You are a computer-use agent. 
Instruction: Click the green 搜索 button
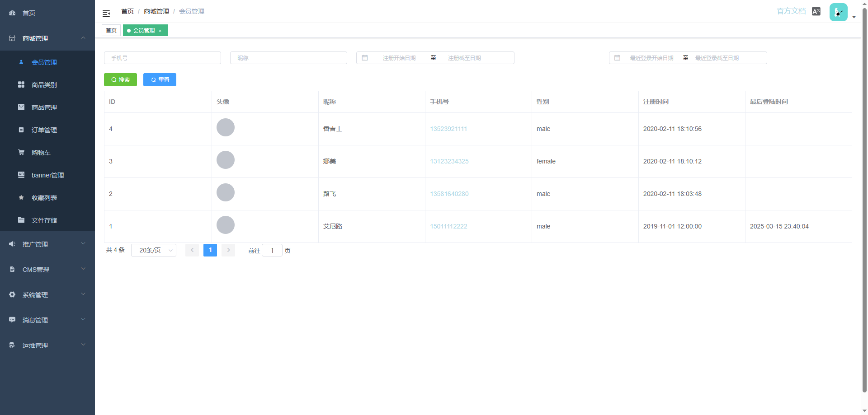(x=120, y=80)
